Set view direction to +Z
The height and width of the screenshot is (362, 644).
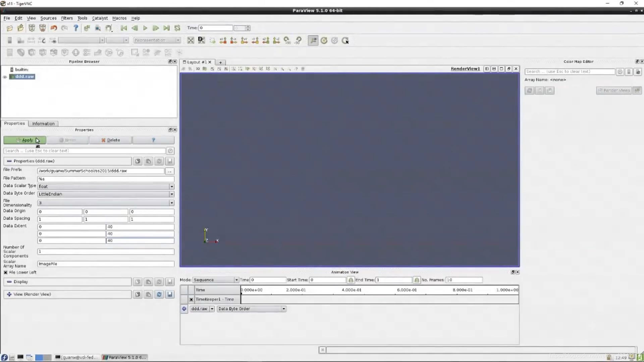(266, 41)
